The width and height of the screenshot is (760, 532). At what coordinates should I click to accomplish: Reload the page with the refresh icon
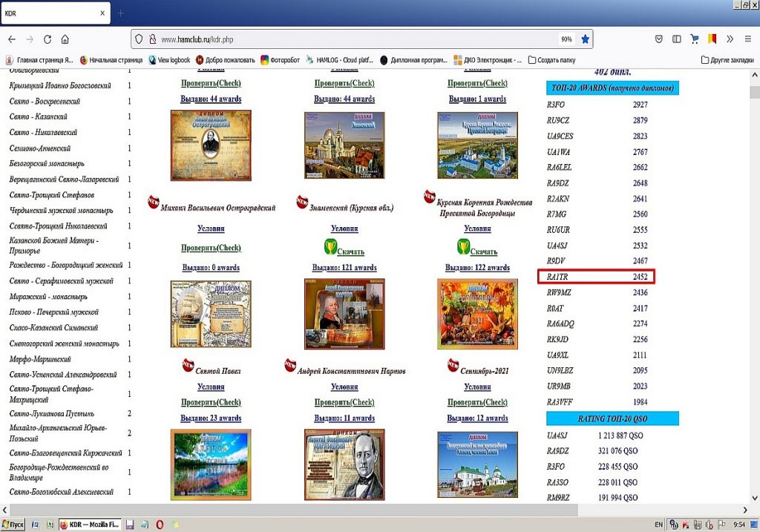(47, 39)
